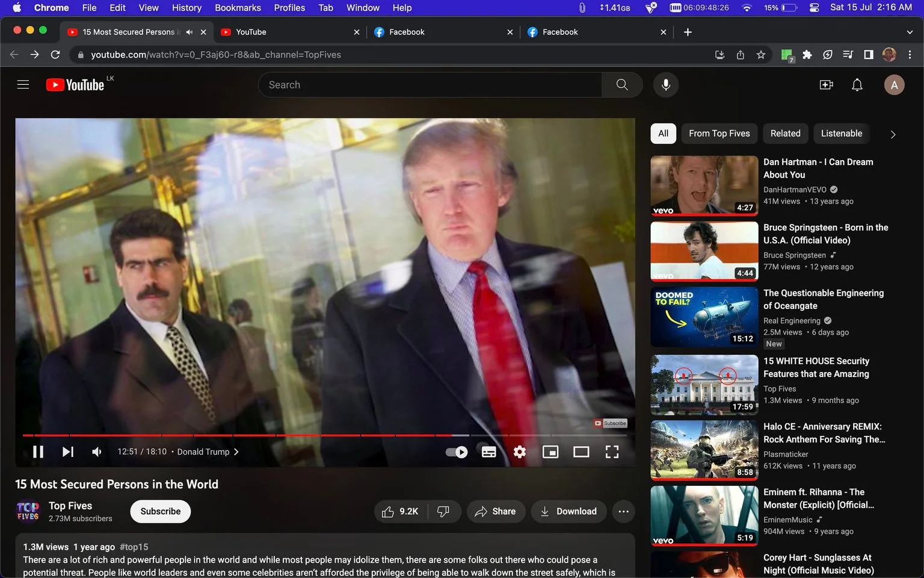Dislike the video with thumbs down
Viewport: 924px width, 578px height.
(444, 511)
